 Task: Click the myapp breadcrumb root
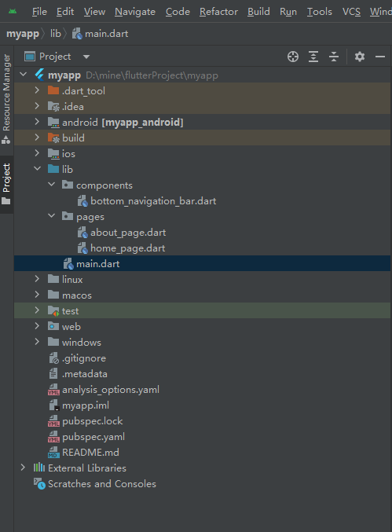tap(23, 34)
